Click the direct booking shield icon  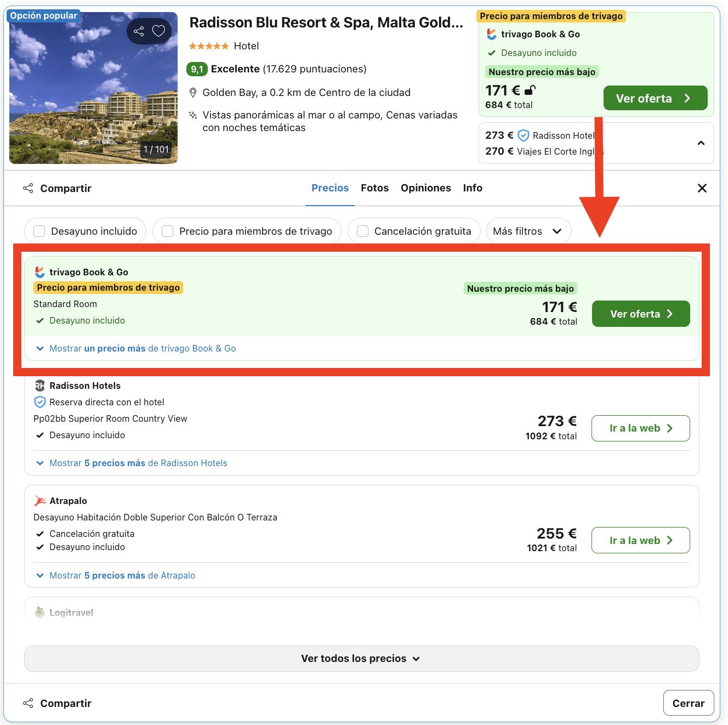[40, 402]
